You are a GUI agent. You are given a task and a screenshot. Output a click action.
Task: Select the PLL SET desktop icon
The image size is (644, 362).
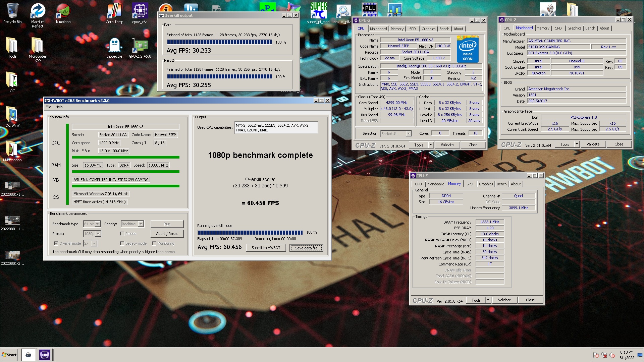point(369,10)
